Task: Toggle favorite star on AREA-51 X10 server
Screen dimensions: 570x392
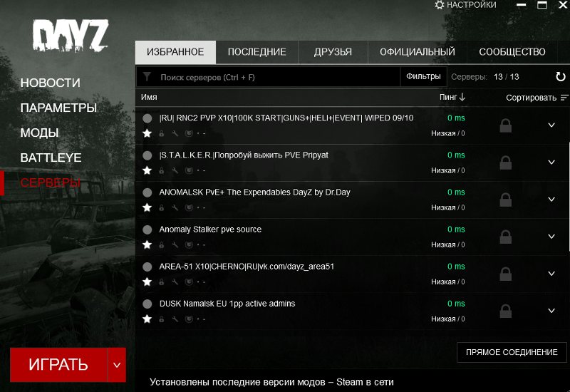Action: 147,282
